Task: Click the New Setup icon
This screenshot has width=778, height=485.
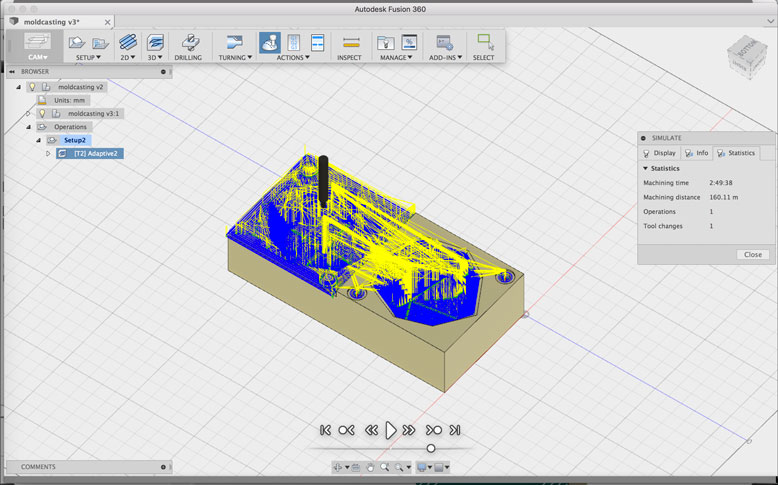Action: tap(76, 43)
